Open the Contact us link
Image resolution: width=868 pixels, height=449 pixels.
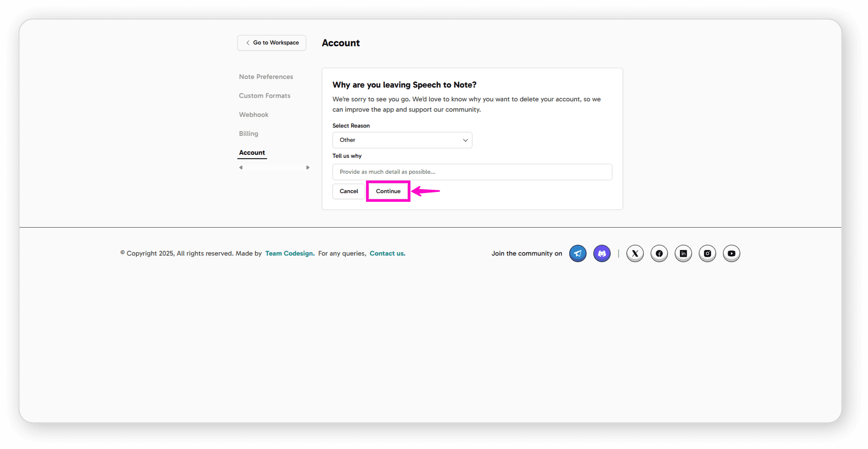[387, 253]
